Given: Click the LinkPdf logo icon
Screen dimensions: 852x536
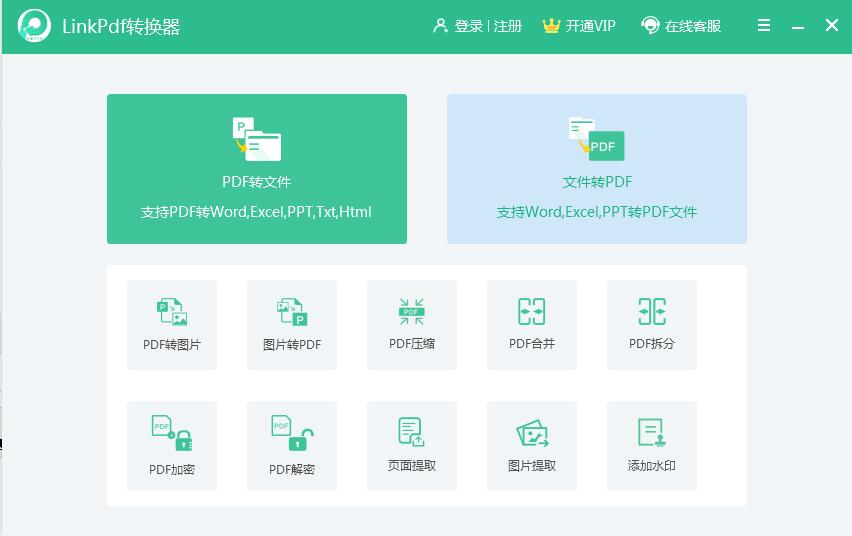Looking at the screenshot, I should click(x=34, y=26).
